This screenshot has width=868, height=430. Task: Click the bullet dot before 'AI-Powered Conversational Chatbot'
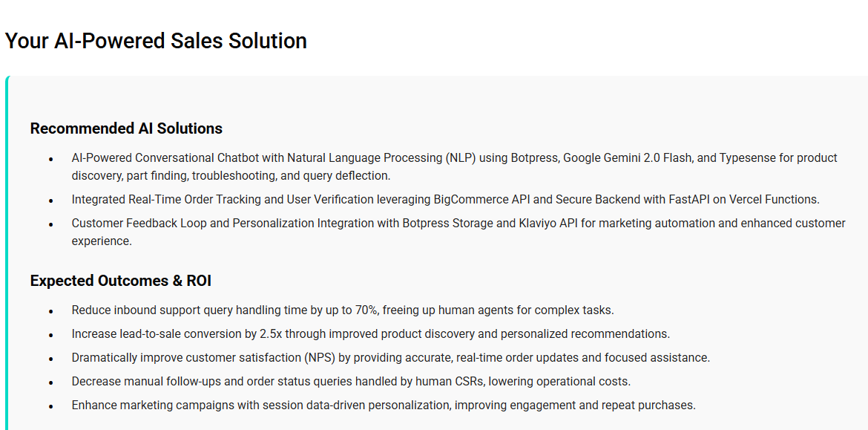click(x=51, y=160)
